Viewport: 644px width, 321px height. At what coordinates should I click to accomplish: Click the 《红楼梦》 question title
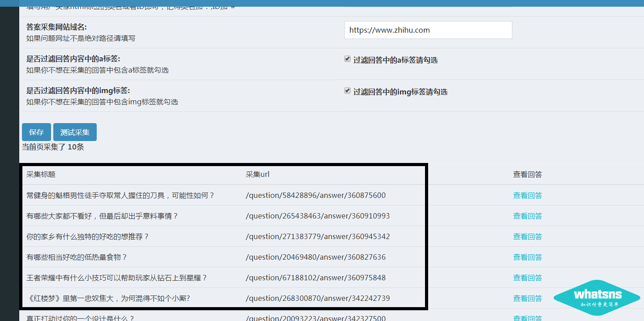click(x=108, y=298)
